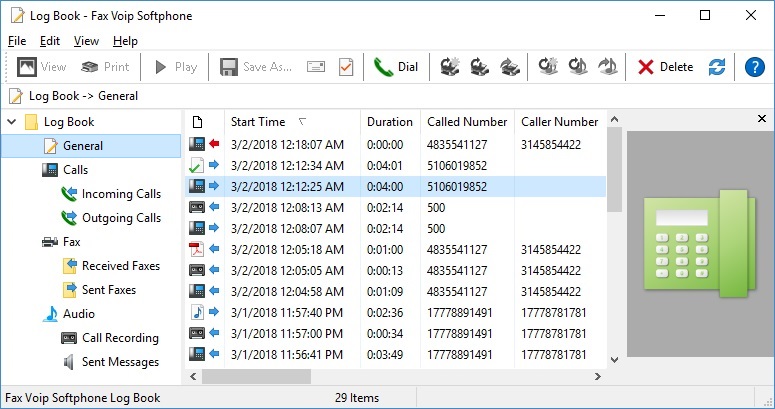Click PDF icon on 12:05:18 AM row

point(197,249)
